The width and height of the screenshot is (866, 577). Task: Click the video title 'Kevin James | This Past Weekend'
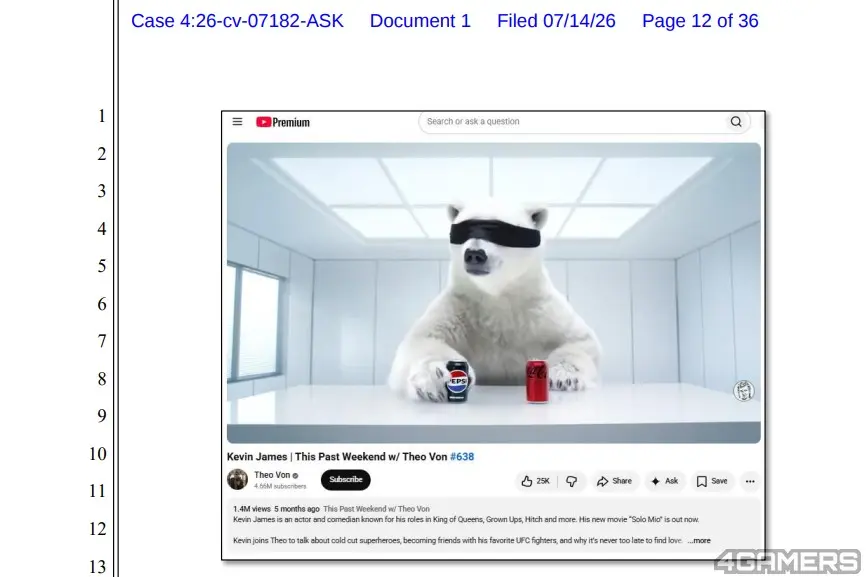[x=337, y=457]
